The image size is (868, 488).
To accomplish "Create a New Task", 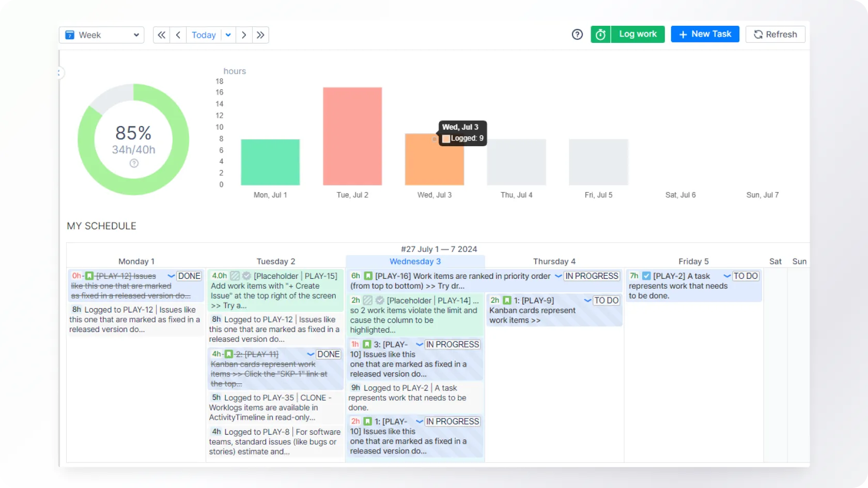I will click(705, 35).
